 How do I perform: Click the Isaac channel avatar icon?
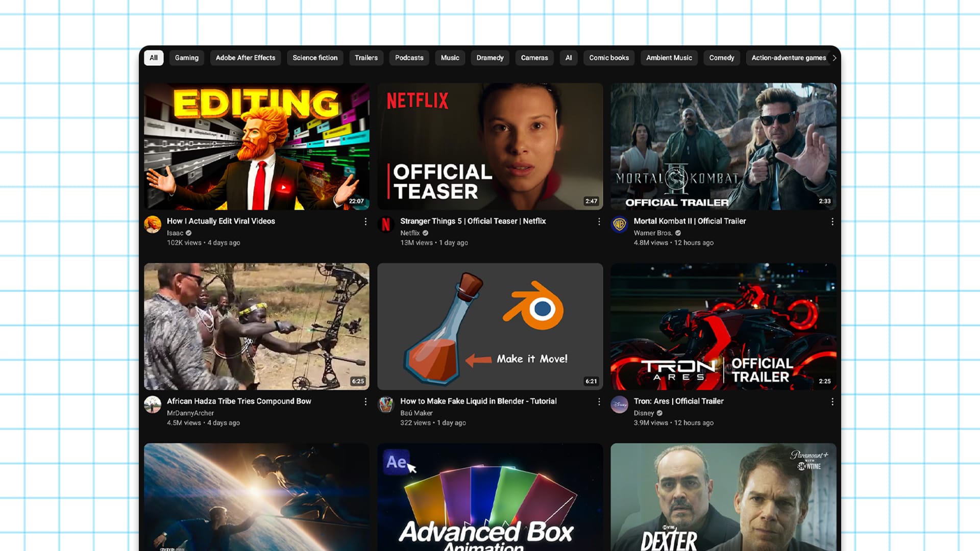click(x=153, y=224)
